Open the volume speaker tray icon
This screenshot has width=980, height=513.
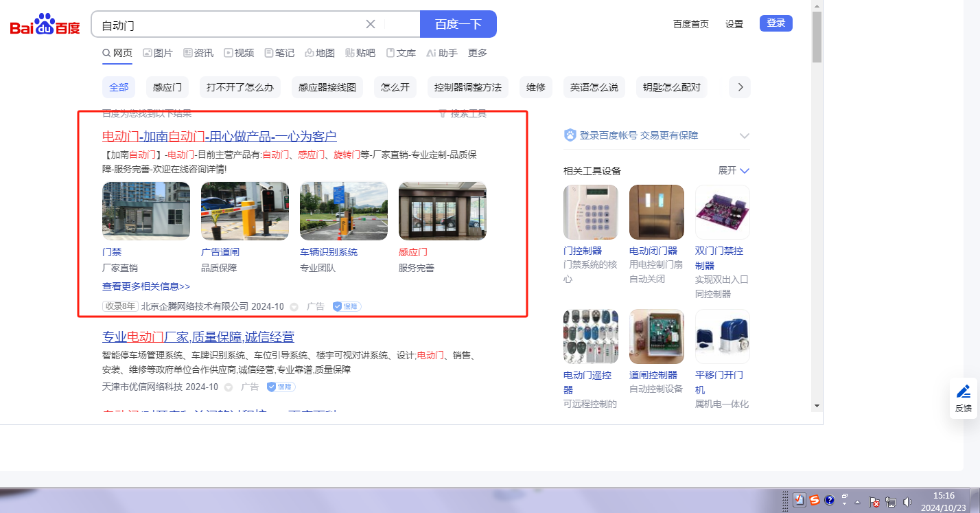click(908, 501)
